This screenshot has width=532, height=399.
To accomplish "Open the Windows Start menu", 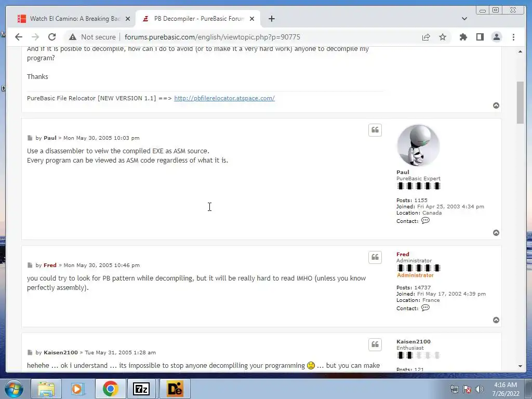I will click(14, 389).
